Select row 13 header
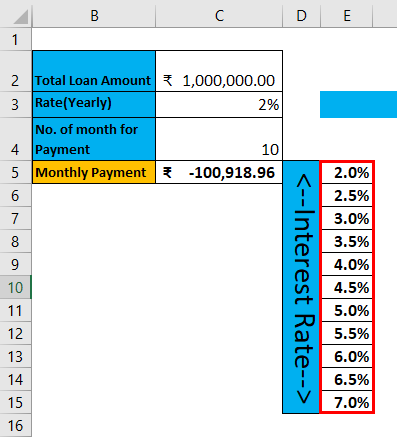Screen dimensions: 397x437 click(x=15, y=356)
